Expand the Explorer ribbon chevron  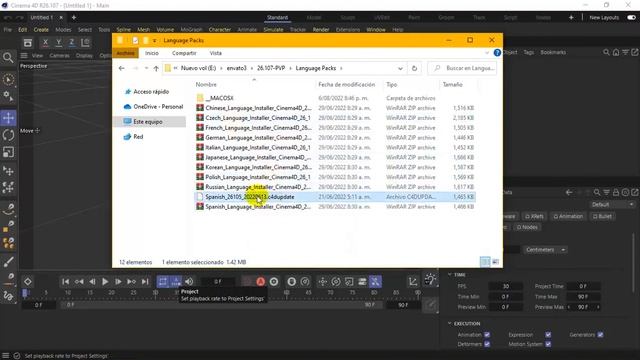pos(487,53)
